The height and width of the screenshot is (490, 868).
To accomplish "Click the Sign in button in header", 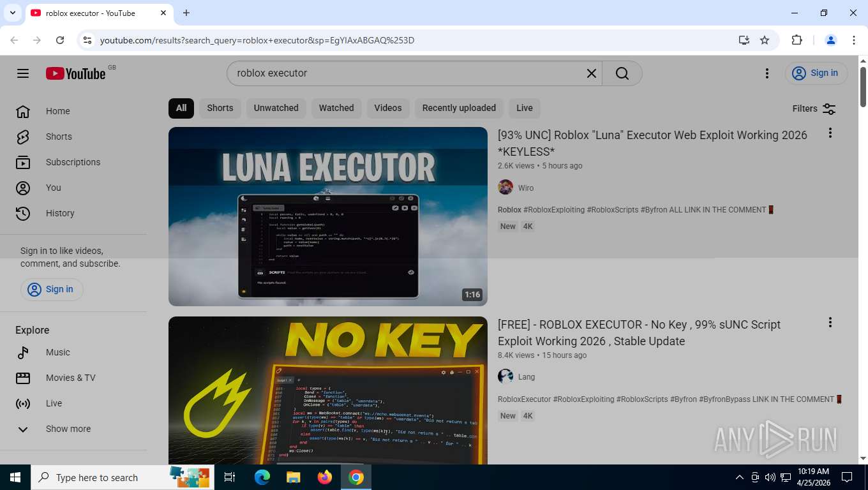I will click(x=816, y=73).
